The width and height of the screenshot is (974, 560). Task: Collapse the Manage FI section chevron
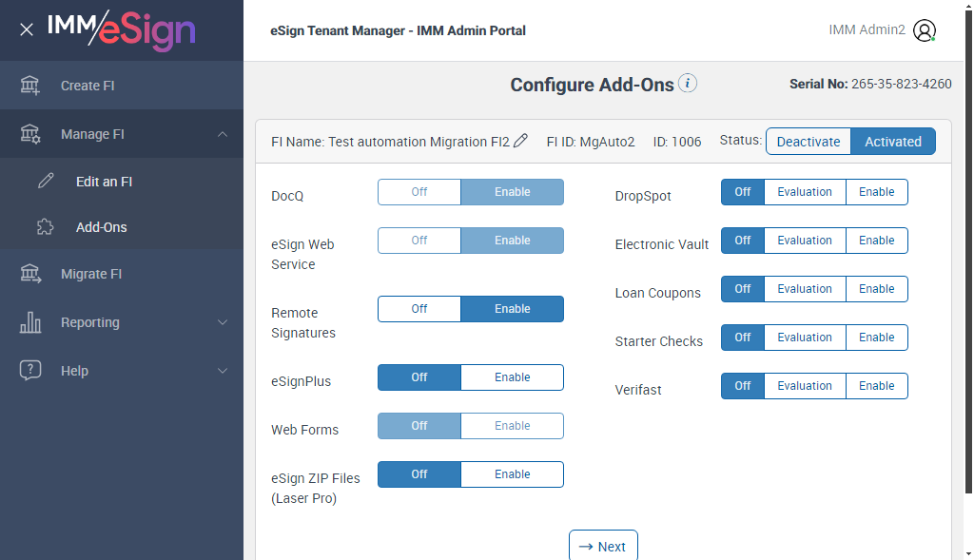click(223, 134)
